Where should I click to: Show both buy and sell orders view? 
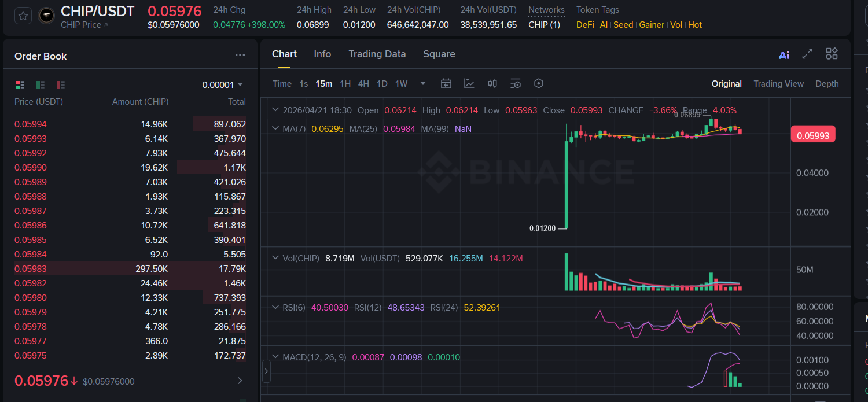tap(20, 85)
